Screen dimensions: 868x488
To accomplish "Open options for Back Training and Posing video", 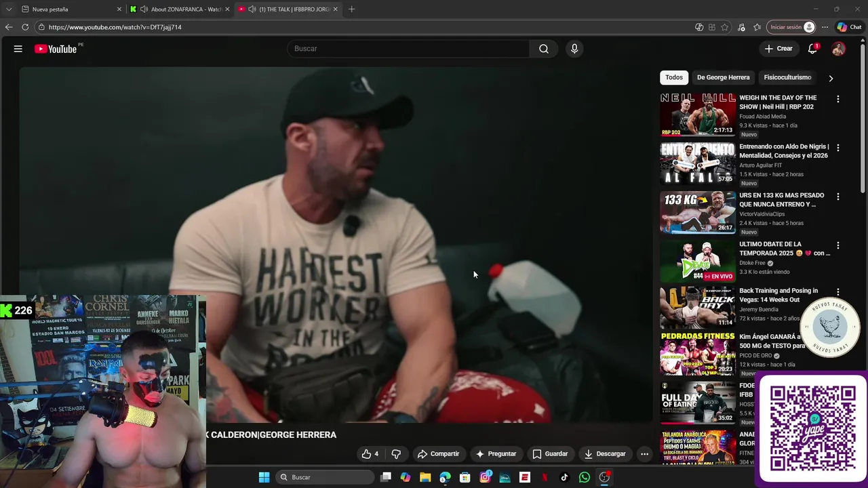I will point(837,291).
